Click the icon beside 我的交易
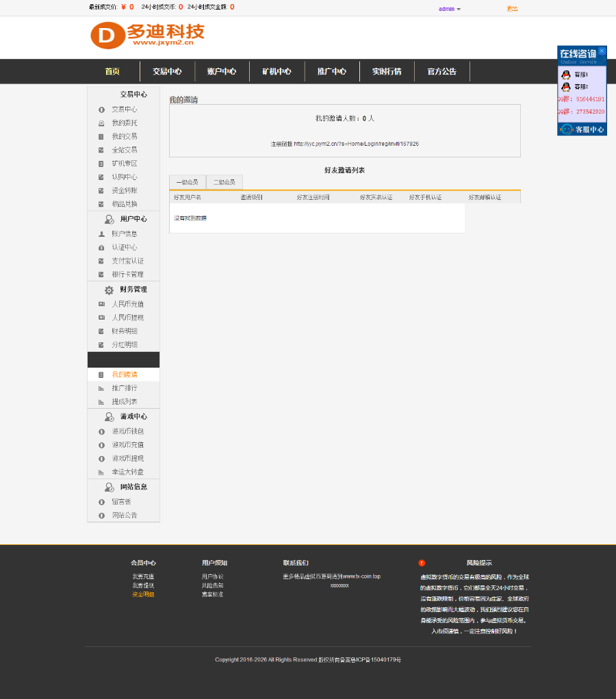 [101, 137]
